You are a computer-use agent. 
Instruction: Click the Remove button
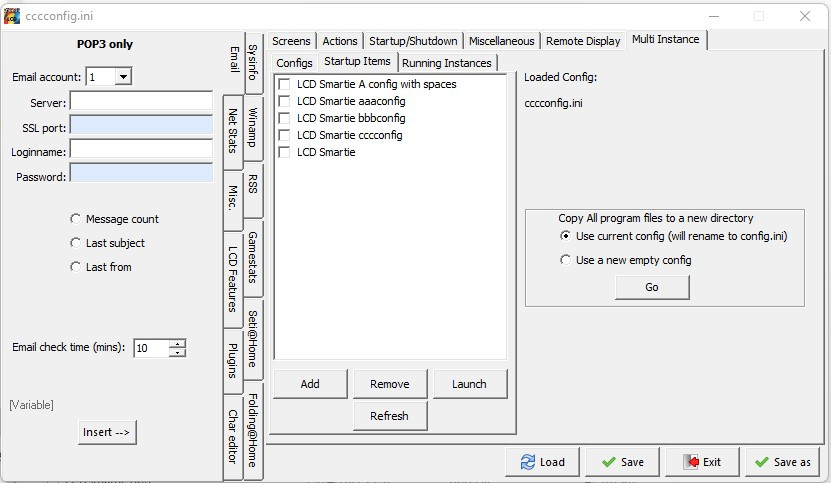[390, 384]
